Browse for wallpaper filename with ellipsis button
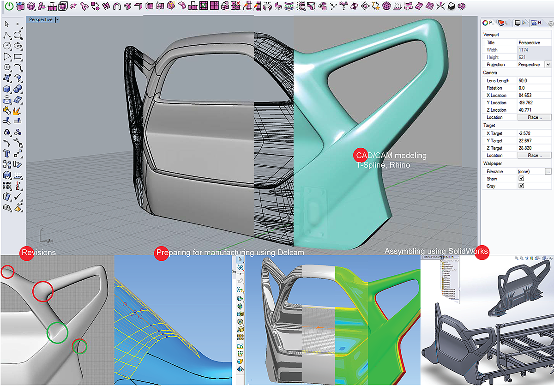554x392 pixels. click(x=548, y=171)
